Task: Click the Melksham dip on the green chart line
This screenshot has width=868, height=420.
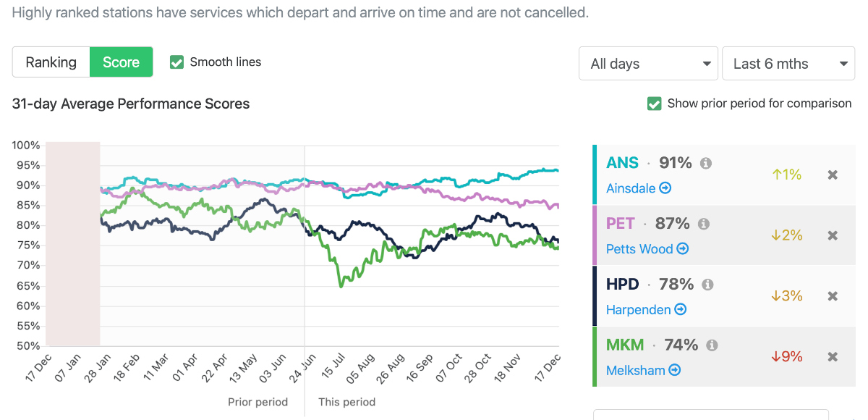Action: point(341,285)
